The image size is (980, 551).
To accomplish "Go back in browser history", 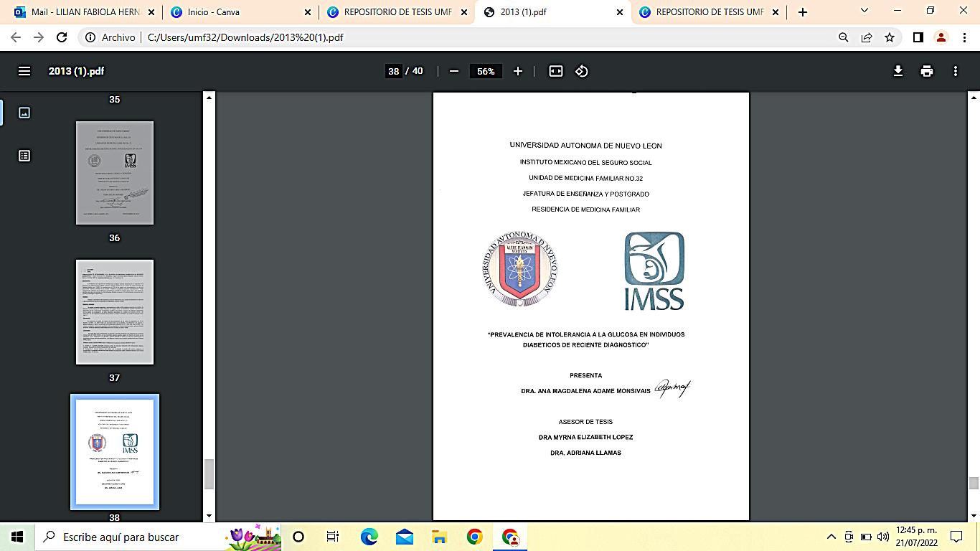I will coord(16,37).
